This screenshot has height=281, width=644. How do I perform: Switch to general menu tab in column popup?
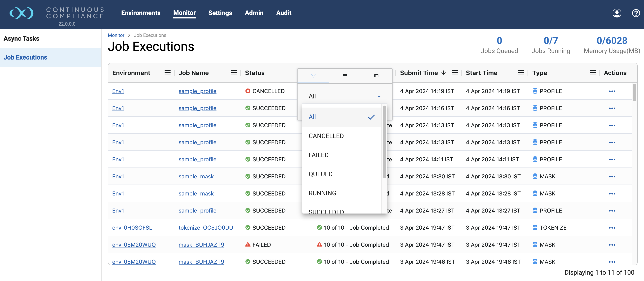pyautogui.click(x=344, y=76)
